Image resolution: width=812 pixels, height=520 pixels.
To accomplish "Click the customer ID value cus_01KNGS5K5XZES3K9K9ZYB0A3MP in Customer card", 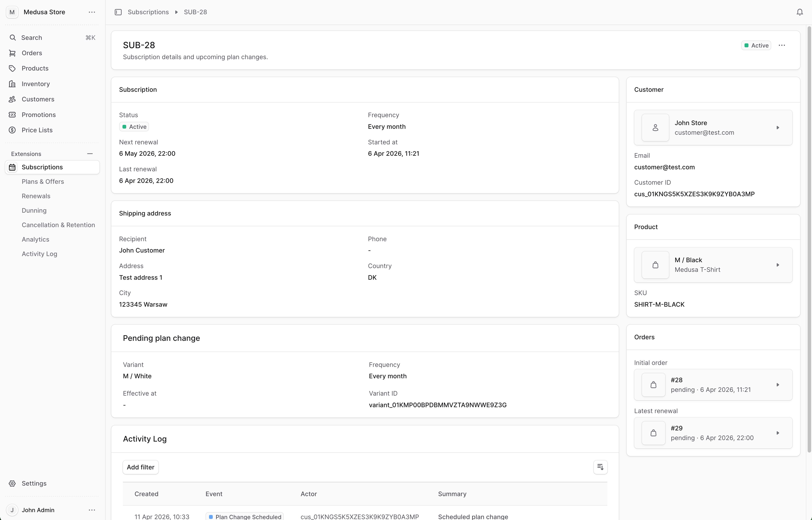I will pos(695,194).
